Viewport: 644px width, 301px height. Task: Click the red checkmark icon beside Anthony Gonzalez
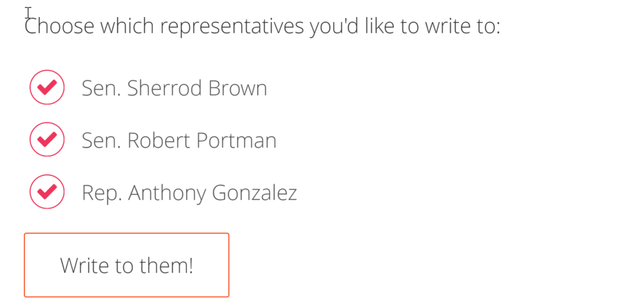pyautogui.click(x=47, y=192)
